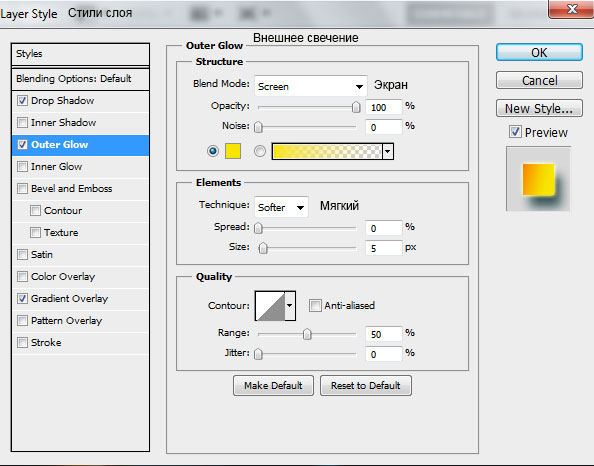Enable the Color Overlay checkbox

pos(22,277)
